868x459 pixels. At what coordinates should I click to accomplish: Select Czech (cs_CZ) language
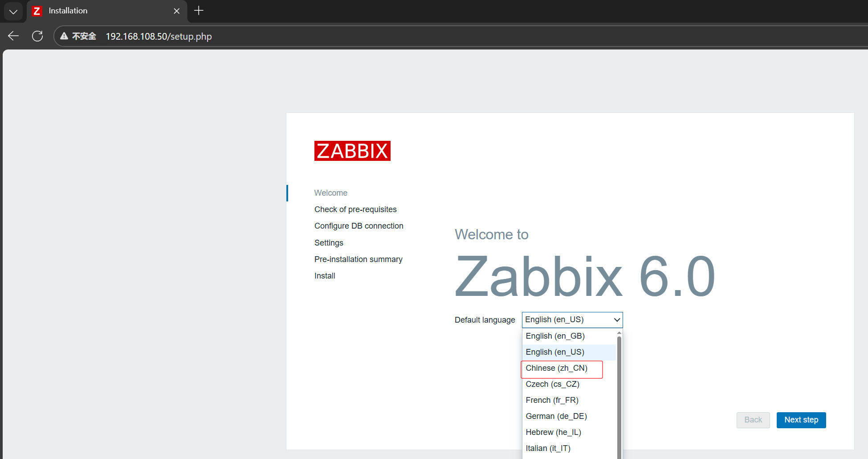[569, 384]
